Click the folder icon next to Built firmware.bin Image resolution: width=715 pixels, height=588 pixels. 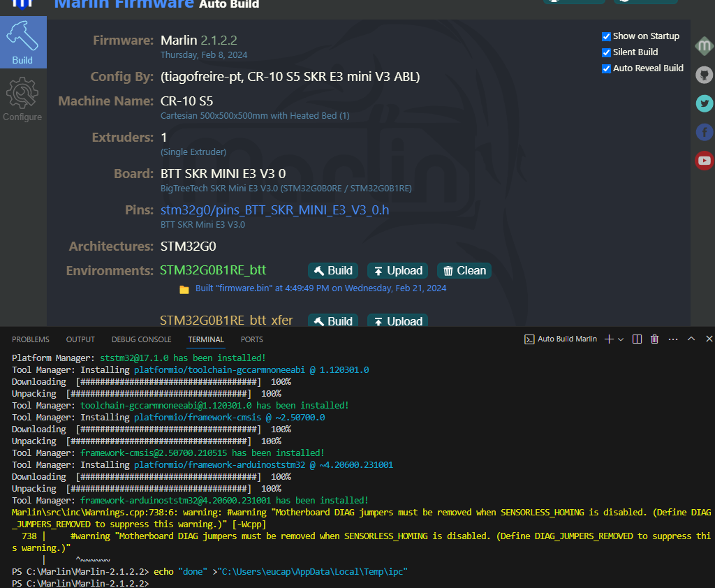[184, 289]
